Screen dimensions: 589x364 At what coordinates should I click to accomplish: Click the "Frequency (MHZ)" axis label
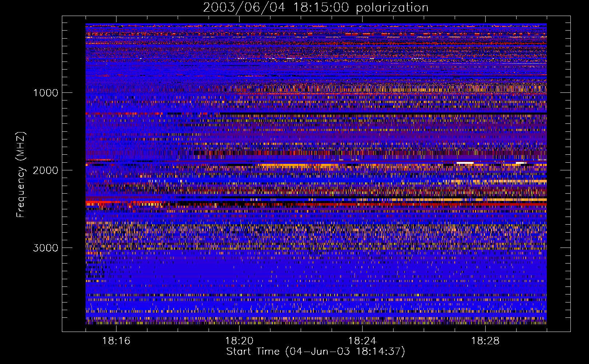[x=21, y=175]
